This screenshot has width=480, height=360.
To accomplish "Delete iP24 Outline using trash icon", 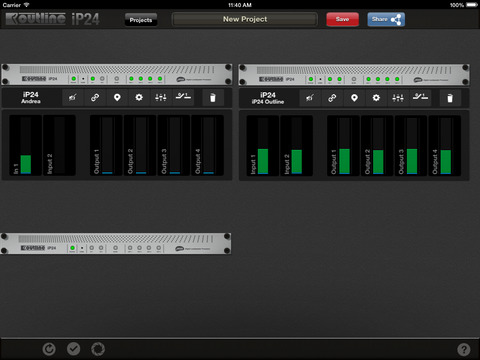I will tap(450, 98).
